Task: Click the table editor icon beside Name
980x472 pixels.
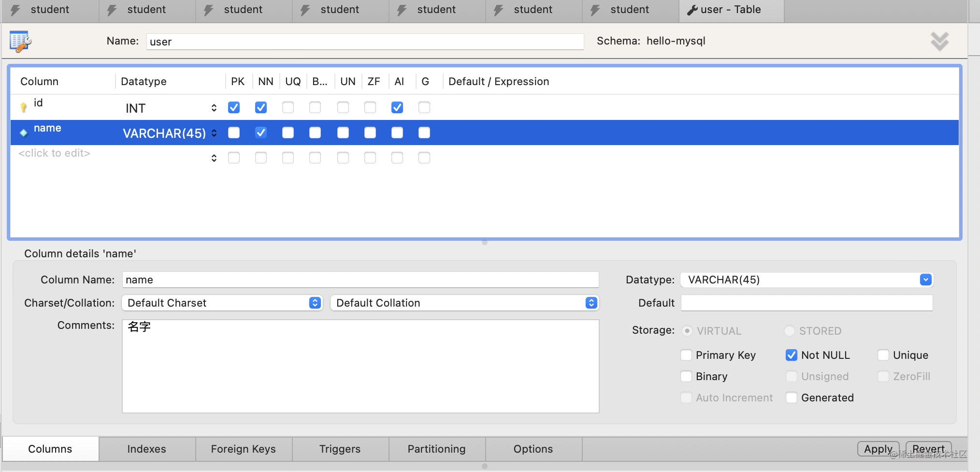Action: click(x=20, y=42)
